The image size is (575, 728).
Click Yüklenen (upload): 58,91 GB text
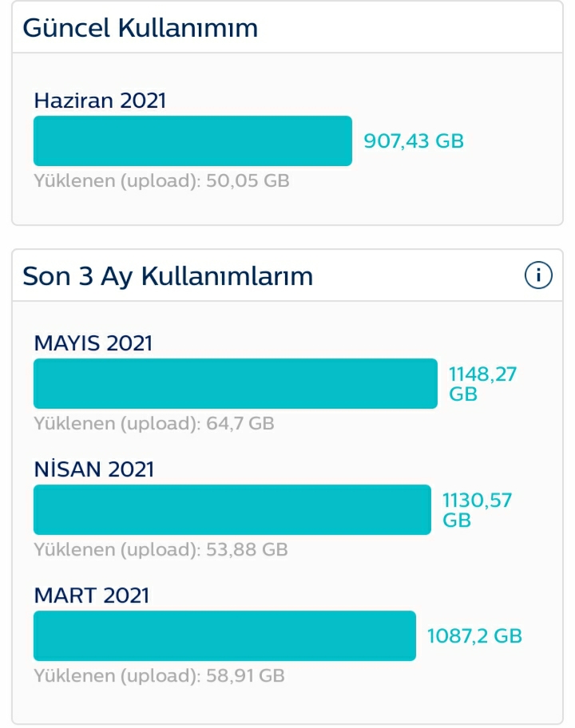click(159, 676)
